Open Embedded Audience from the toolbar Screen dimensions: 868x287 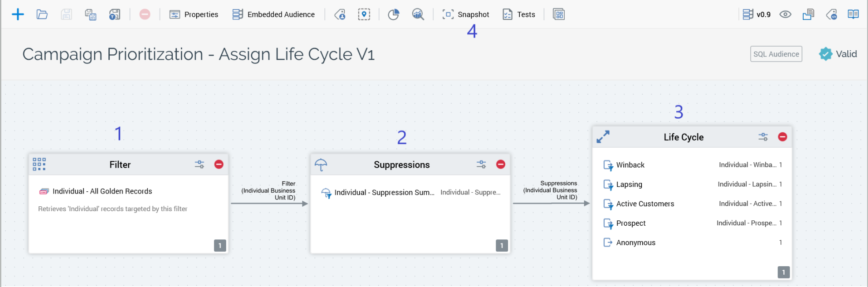273,15
